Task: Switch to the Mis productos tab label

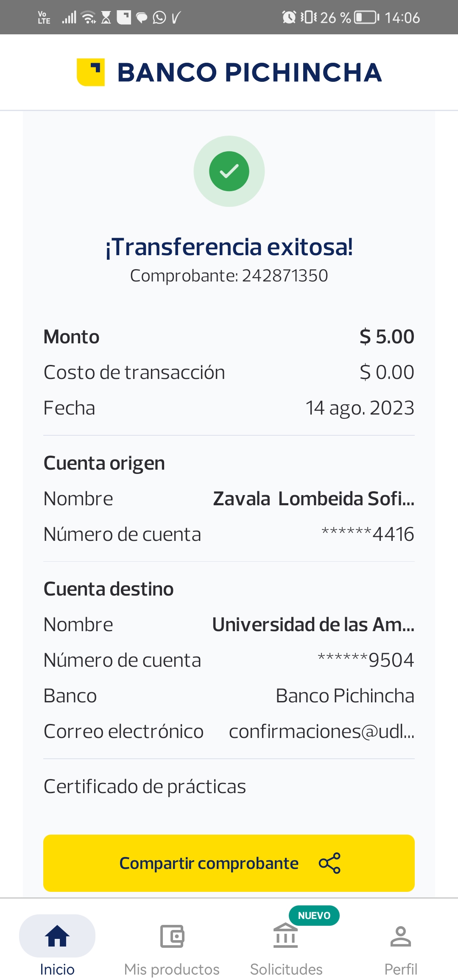Action: click(x=172, y=969)
